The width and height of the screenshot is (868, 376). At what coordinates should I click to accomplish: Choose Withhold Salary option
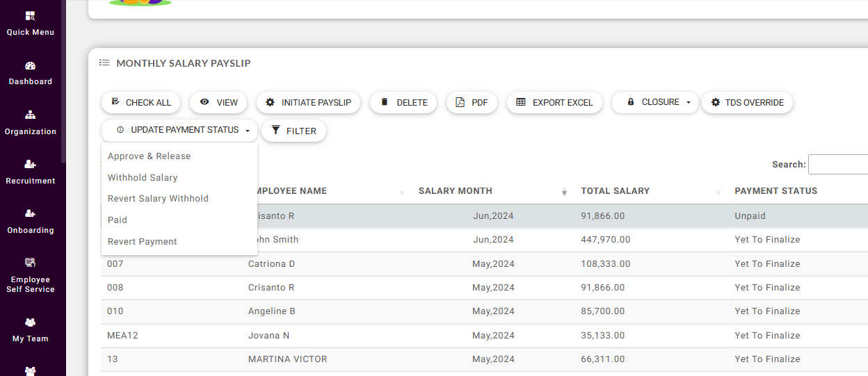click(143, 178)
